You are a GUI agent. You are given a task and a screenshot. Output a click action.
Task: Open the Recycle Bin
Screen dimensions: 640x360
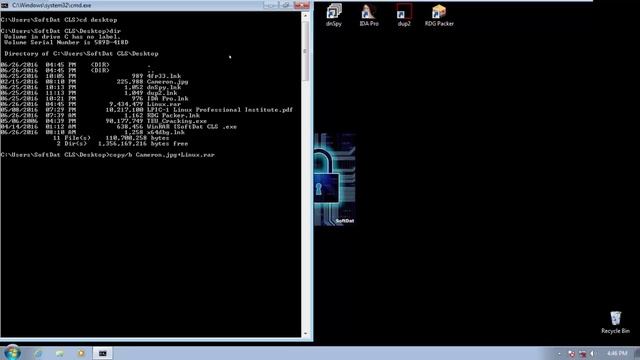616,322
